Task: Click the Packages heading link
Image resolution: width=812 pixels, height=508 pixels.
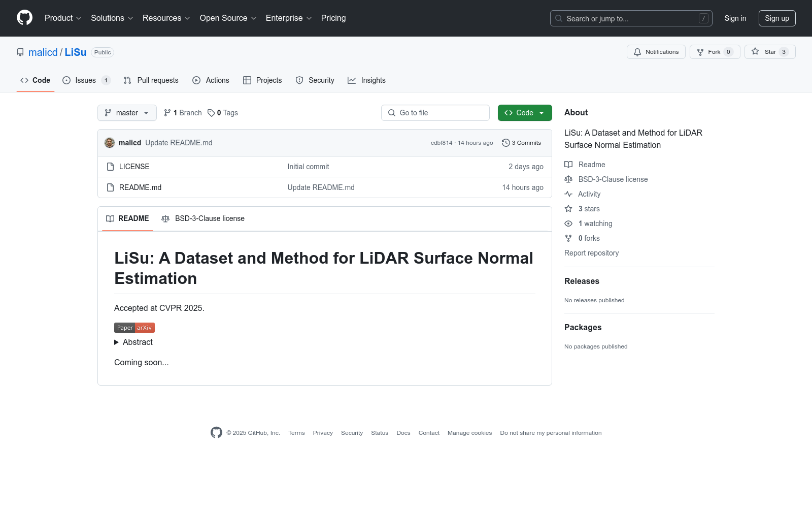Action: pos(583,327)
